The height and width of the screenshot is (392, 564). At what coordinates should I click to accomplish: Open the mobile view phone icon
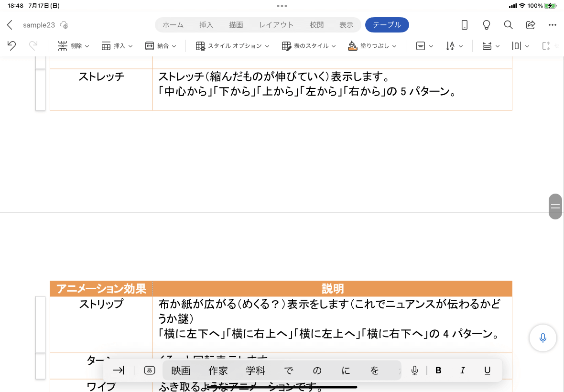coord(465,25)
